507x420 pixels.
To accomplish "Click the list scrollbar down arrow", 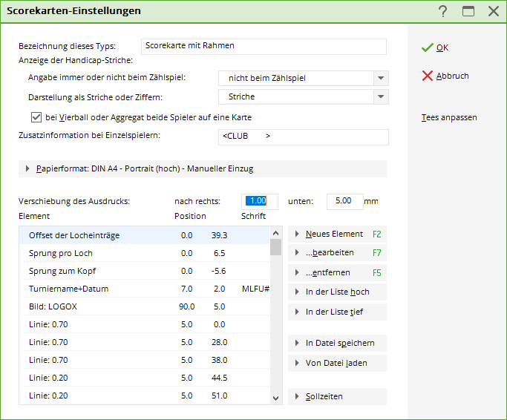I will (276, 398).
